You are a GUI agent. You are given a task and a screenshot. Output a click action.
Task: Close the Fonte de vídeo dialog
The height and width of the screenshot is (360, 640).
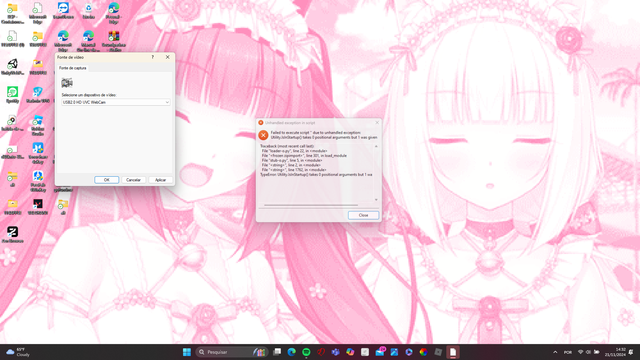point(167,57)
